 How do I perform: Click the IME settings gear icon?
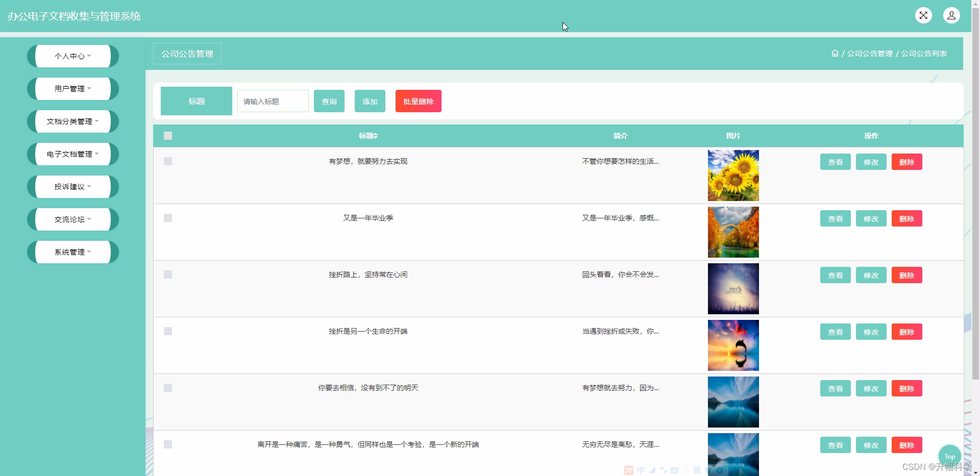point(720,470)
